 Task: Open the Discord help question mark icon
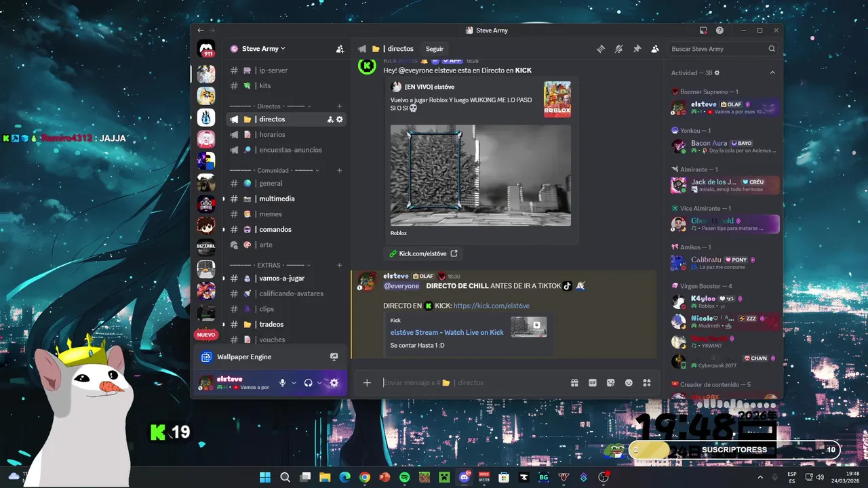coord(719,30)
